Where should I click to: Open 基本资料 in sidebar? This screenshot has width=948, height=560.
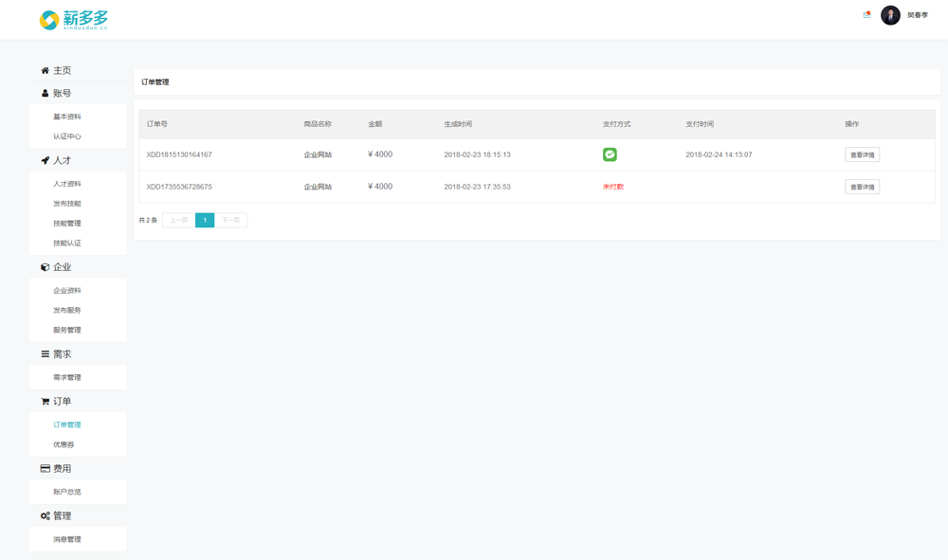[x=67, y=117]
